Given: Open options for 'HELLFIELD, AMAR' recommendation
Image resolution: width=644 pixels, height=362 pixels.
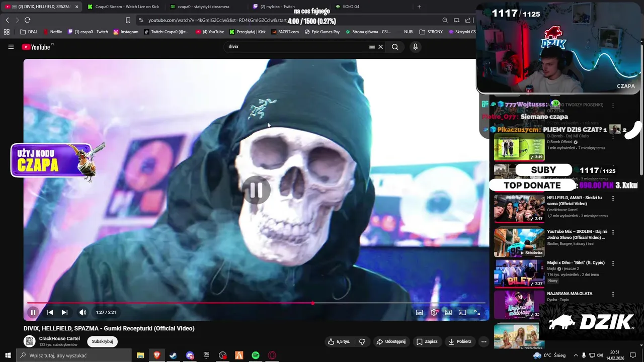Looking at the screenshot, I should click(613, 199).
